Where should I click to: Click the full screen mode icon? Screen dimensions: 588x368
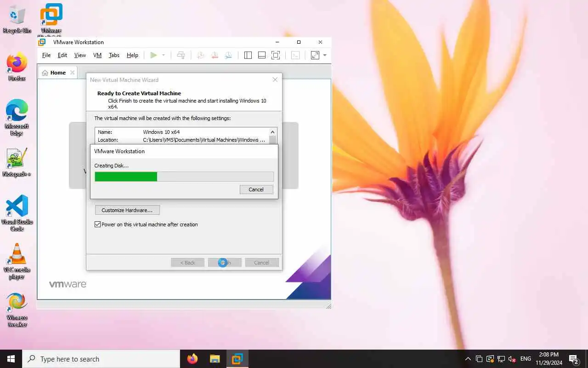click(276, 55)
